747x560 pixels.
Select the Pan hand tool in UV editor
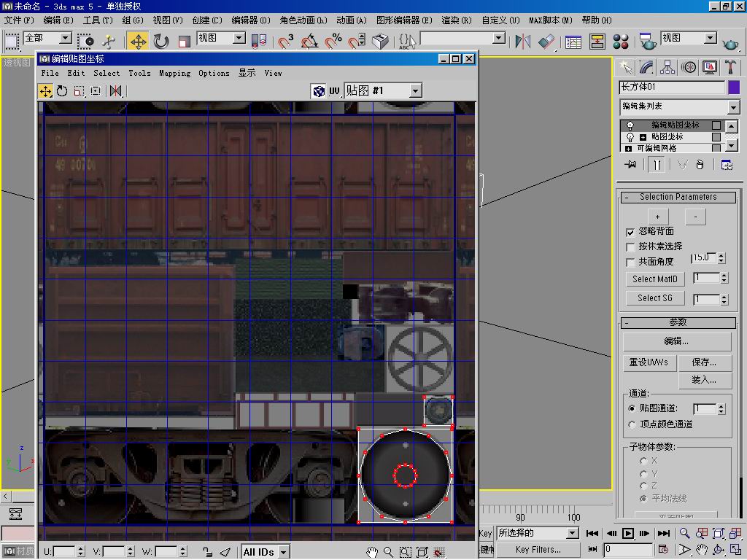372,552
